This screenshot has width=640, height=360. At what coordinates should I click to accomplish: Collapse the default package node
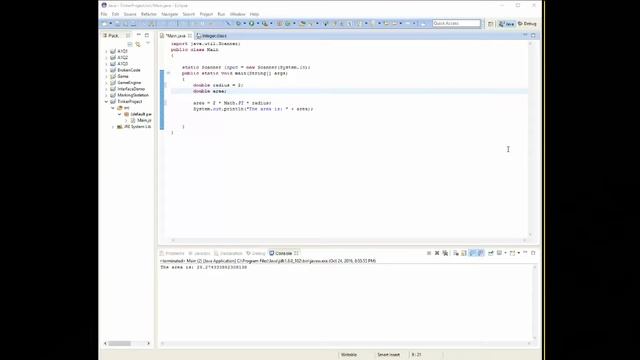(120, 114)
